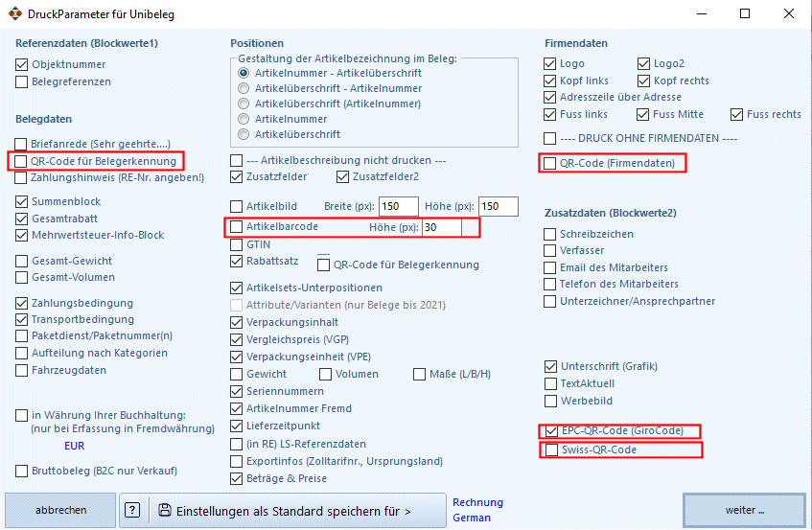The width and height of the screenshot is (812, 530).
Task: Click the colorful app icon in title bar
Action: point(15,14)
